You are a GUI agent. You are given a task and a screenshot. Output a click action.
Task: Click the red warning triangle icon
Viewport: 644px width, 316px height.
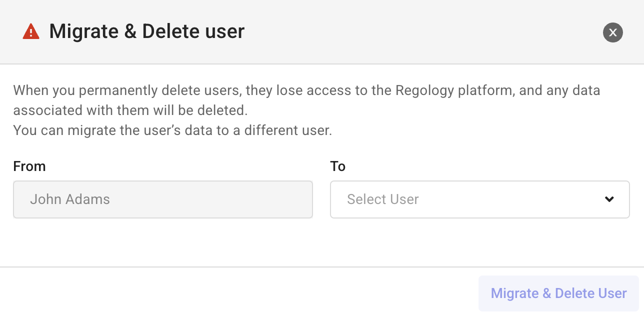(31, 32)
